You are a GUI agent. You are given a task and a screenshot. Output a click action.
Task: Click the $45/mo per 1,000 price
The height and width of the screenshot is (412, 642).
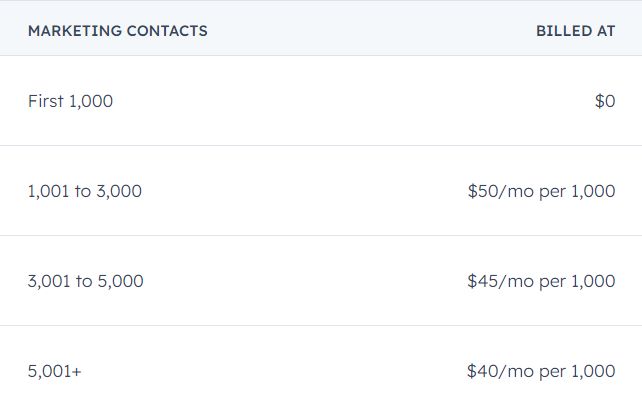pyautogui.click(x=541, y=281)
